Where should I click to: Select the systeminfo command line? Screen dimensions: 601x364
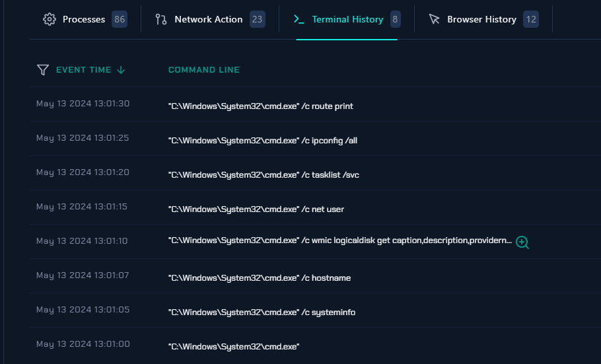click(262, 312)
